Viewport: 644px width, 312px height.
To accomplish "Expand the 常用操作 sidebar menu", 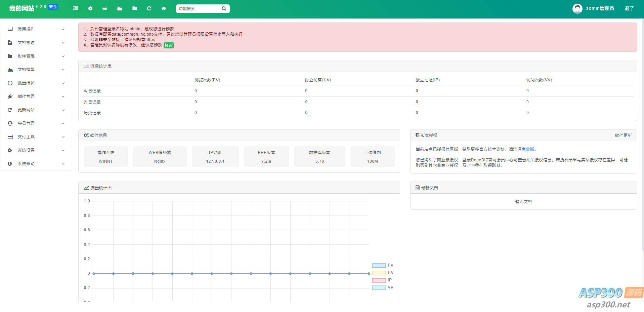I will coord(36,29).
